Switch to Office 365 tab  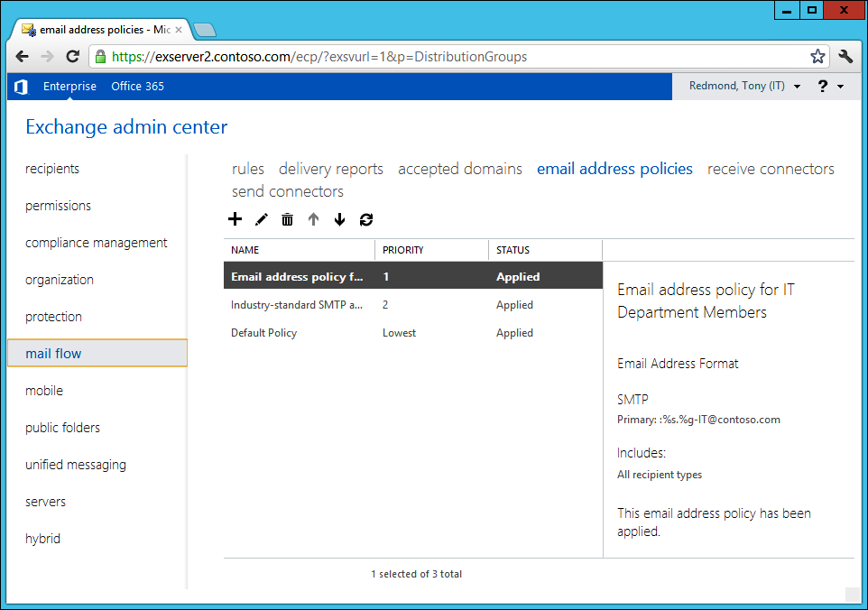tap(137, 87)
